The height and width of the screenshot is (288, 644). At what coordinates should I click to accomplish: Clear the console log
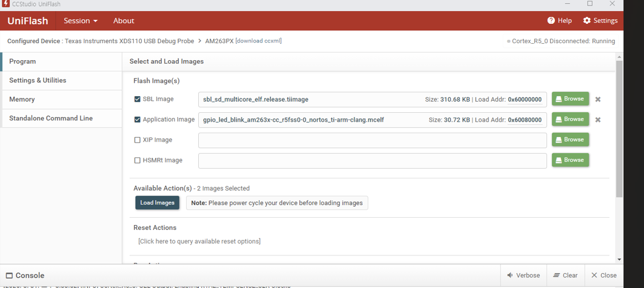[565, 275]
